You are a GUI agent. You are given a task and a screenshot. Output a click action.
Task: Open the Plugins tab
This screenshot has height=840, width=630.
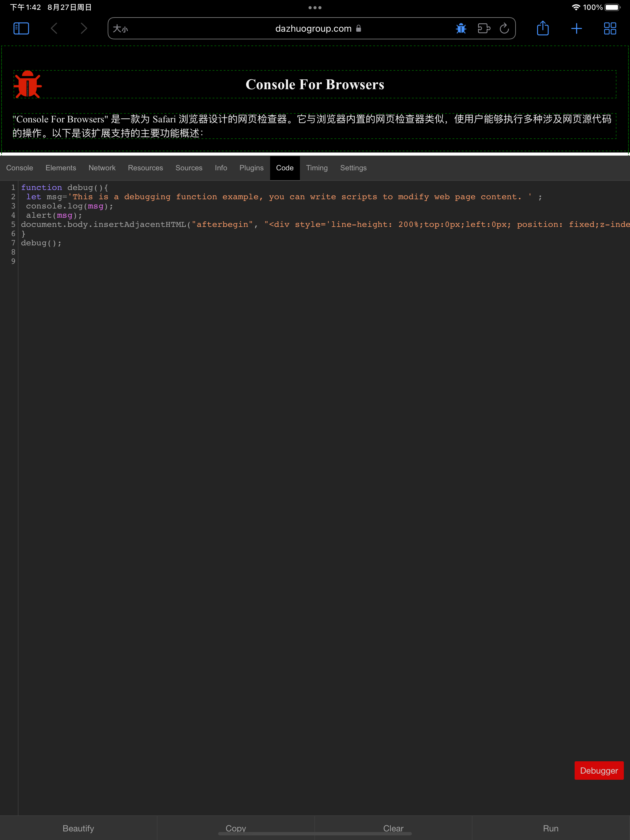click(x=252, y=168)
